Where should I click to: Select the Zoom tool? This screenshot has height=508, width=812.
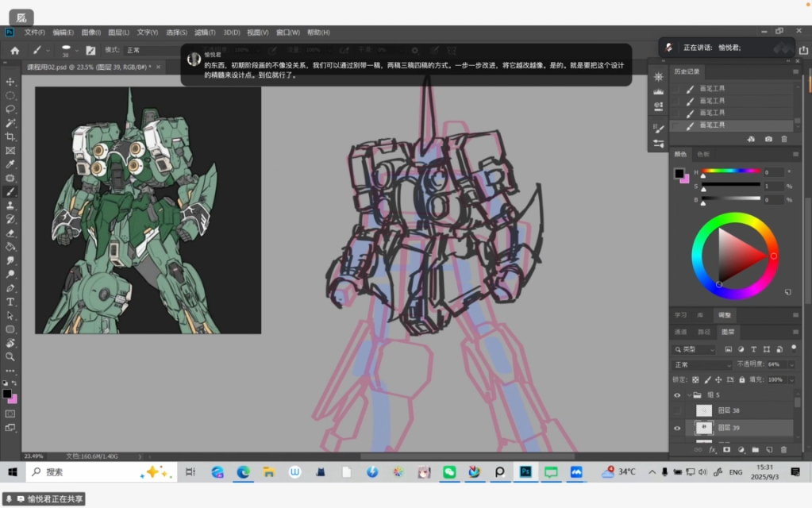coord(10,357)
